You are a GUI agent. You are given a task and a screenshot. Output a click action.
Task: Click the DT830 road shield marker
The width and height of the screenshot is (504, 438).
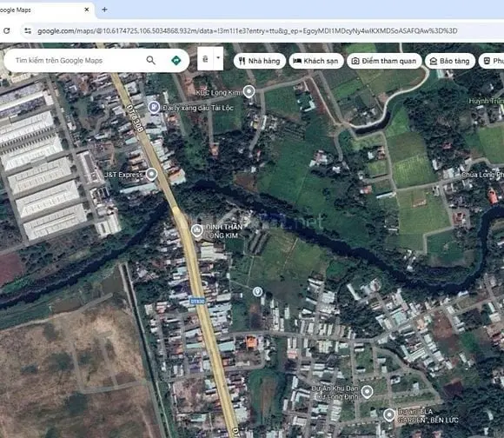[x=197, y=302]
